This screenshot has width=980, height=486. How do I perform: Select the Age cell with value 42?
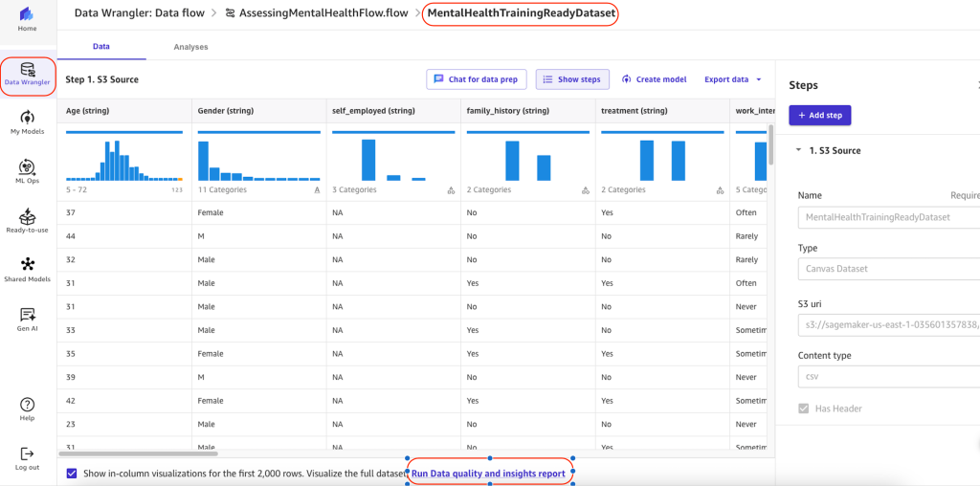[124, 401]
